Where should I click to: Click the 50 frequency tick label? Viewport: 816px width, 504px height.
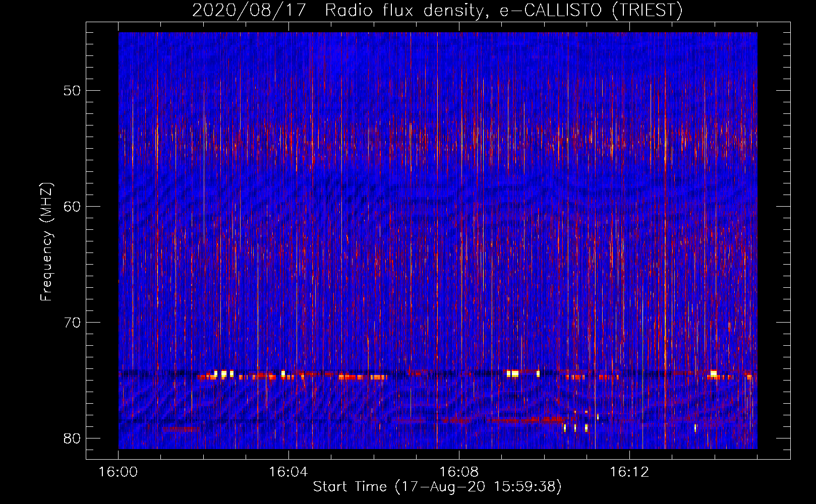pos(73,91)
